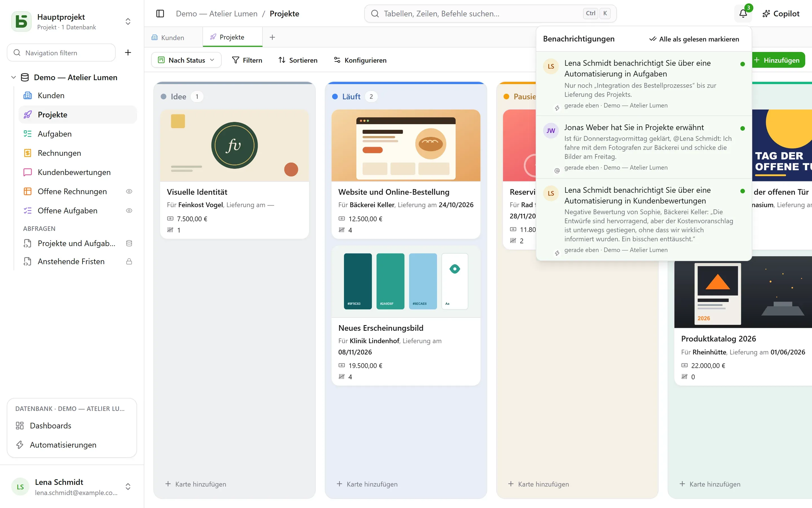Toggle the sidebar panel icon

click(160, 14)
